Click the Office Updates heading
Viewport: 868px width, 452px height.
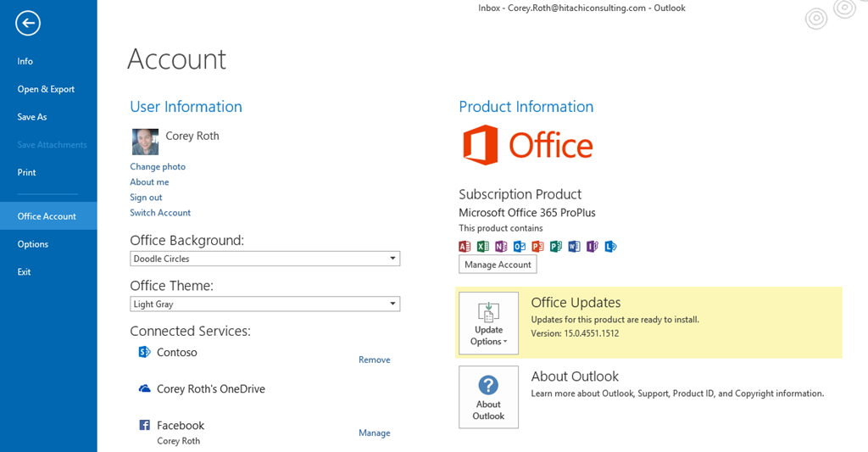(576, 303)
